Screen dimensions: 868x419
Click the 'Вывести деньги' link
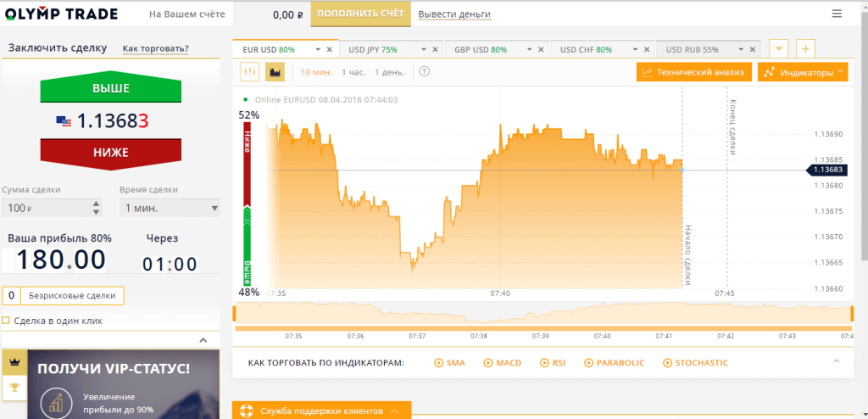point(454,14)
